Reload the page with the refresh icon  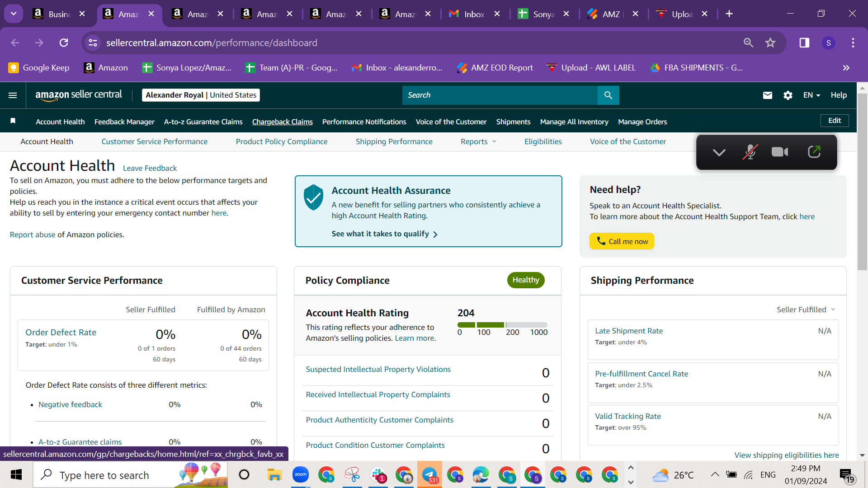point(64,43)
